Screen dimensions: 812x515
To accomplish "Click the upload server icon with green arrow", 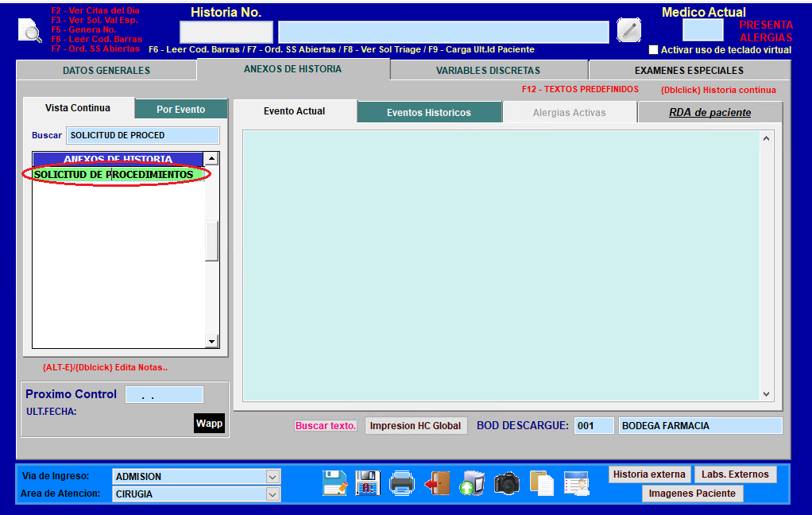I will click(472, 483).
